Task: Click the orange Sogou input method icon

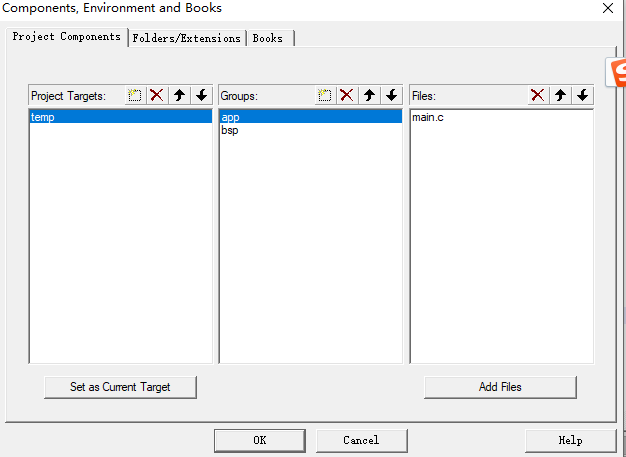Action: click(x=617, y=72)
